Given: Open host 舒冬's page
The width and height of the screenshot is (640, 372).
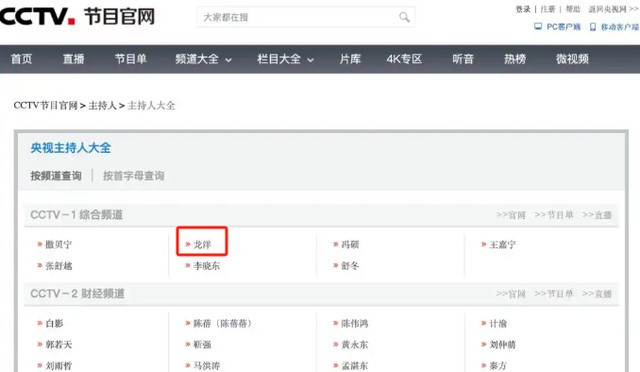Looking at the screenshot, I should (350, 266).
